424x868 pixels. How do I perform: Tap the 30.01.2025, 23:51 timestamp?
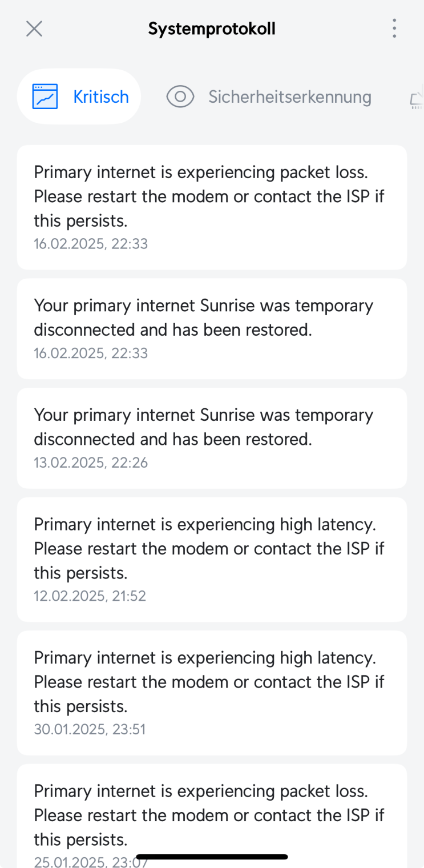pyautogui.click(x=90, y=729)
